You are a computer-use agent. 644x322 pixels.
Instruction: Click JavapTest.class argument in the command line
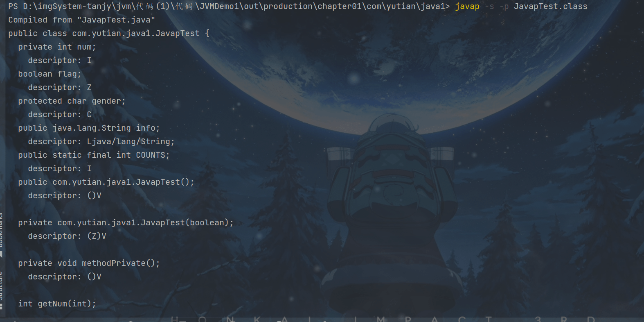(550, 7)
